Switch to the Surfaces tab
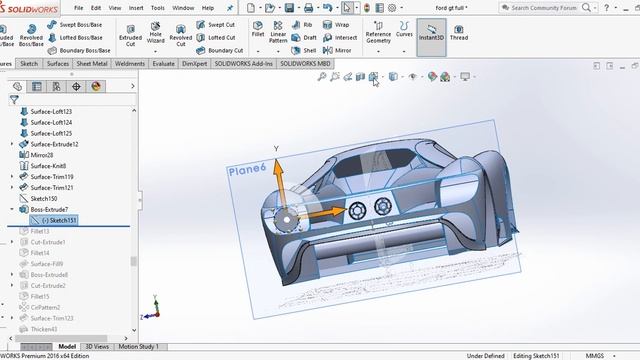Viewport: 640px width, 360px height. coord(58,64)
